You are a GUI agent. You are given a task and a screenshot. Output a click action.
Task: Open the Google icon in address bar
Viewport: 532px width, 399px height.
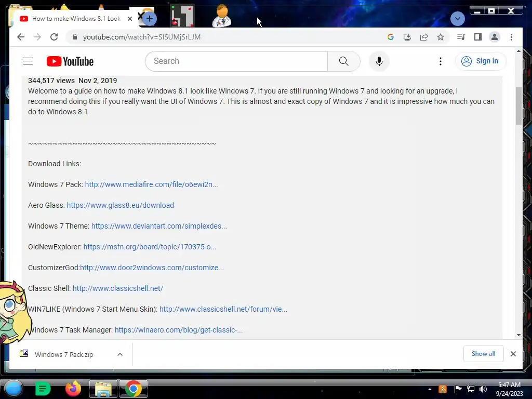(391, 37)
